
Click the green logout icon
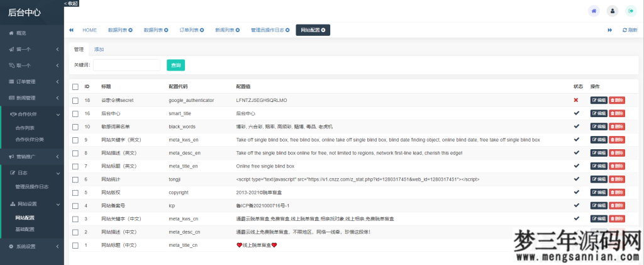pyautogui.click(x=630, y=11)
